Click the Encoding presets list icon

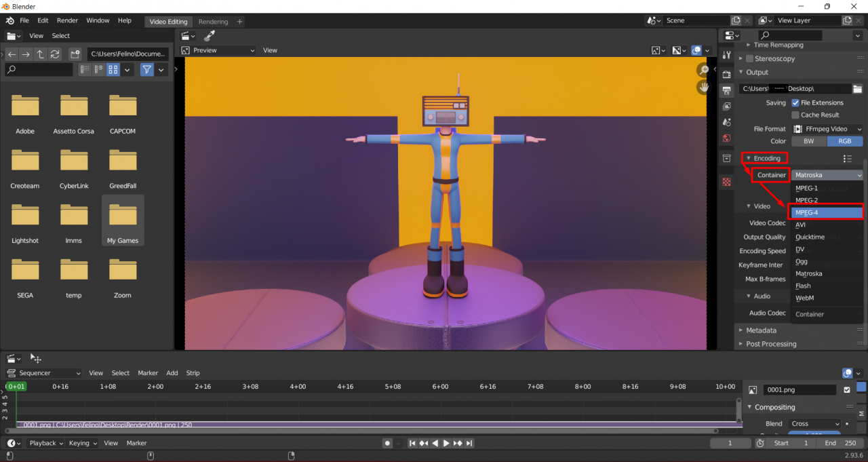pos(847,158)
